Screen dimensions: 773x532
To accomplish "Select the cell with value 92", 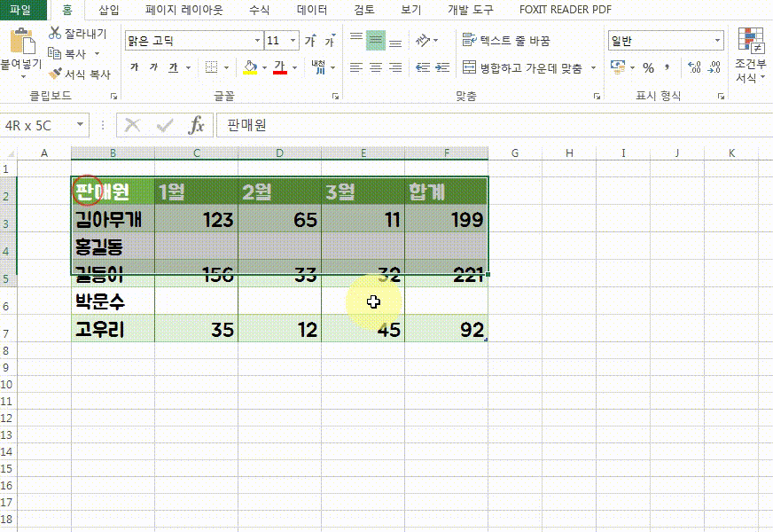I will point(446,328).
